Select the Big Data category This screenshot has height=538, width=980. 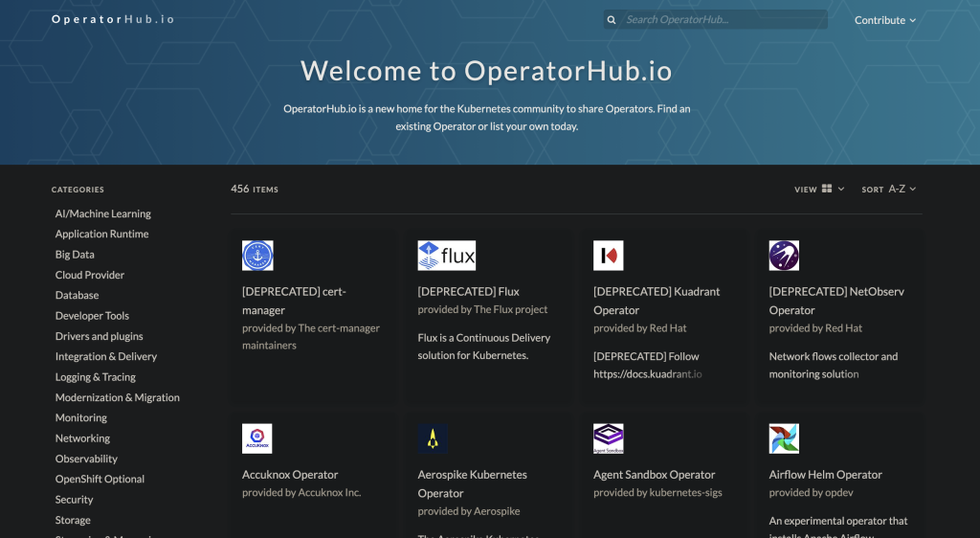point(75,255)
